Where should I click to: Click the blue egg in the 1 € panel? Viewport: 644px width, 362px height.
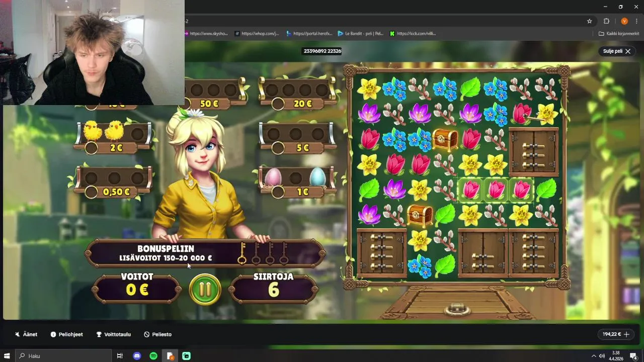point(317,177)
